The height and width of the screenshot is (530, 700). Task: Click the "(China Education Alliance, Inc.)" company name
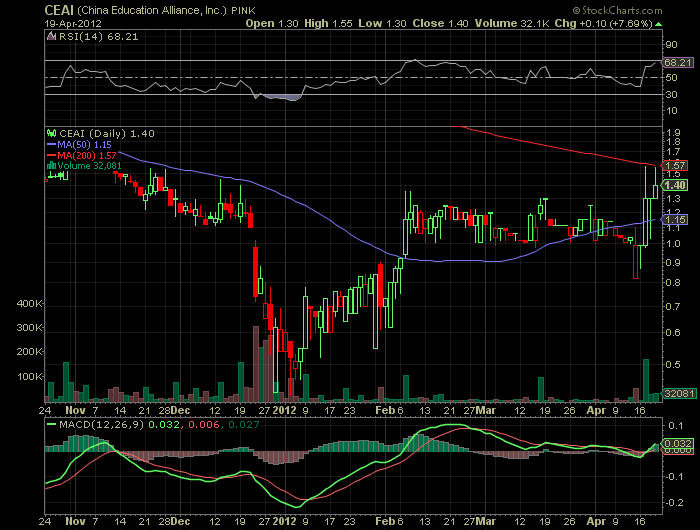(x=152, y=10)
